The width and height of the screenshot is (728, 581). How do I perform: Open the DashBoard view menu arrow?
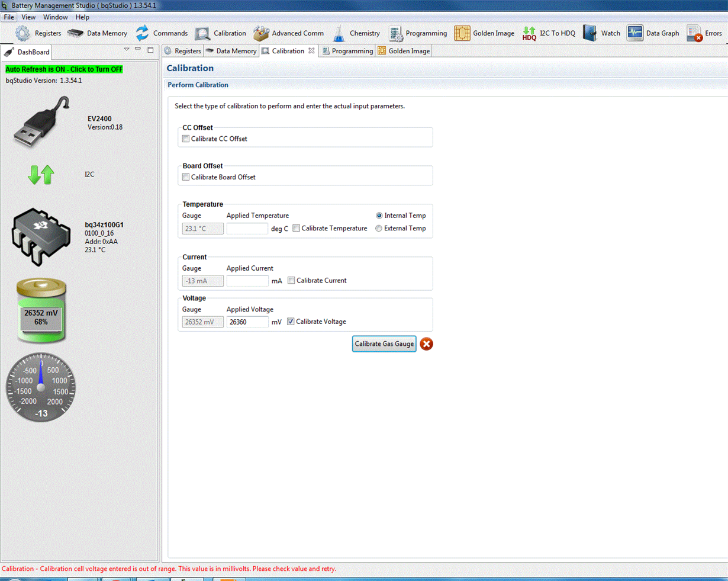tap(126, 50)
